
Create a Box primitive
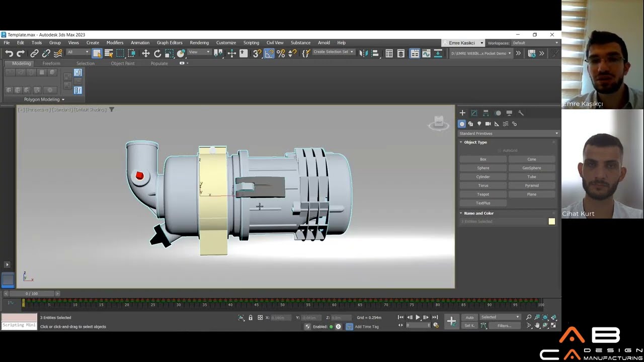point(483,159)
